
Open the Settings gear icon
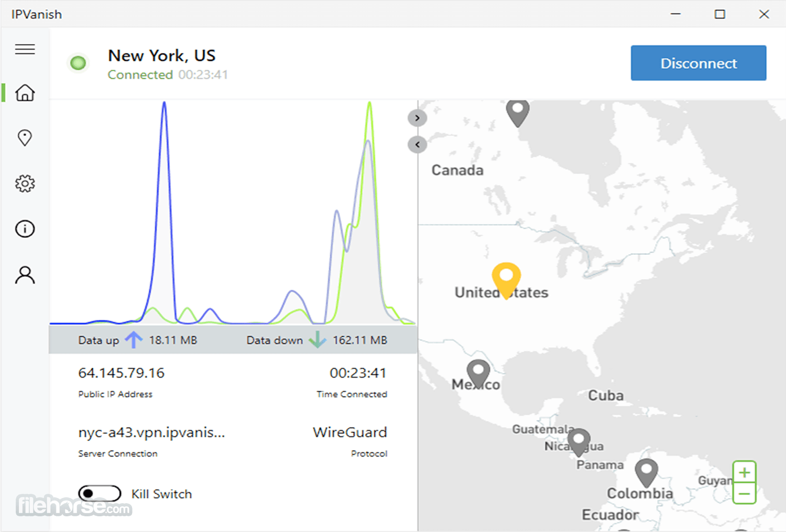[25, 183]
